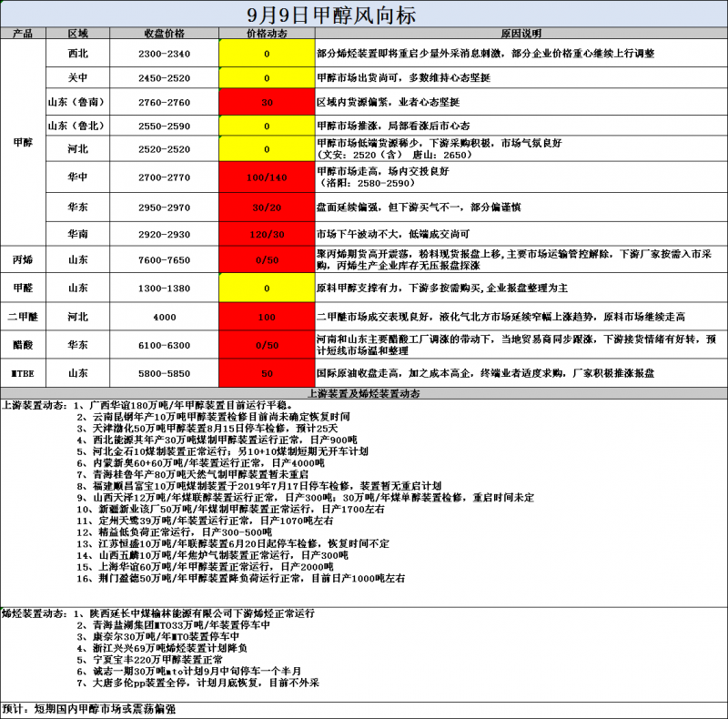728x719 pixels.
Task: Click the 丙烯 product cell
Action: (x=23, y=259)
